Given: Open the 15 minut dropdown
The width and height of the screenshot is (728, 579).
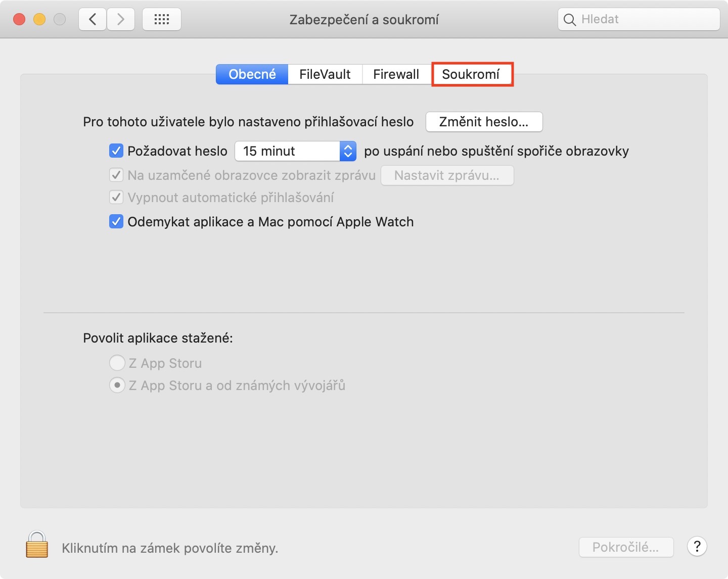Looking at the screenshot, I should (x=296, y=151).
